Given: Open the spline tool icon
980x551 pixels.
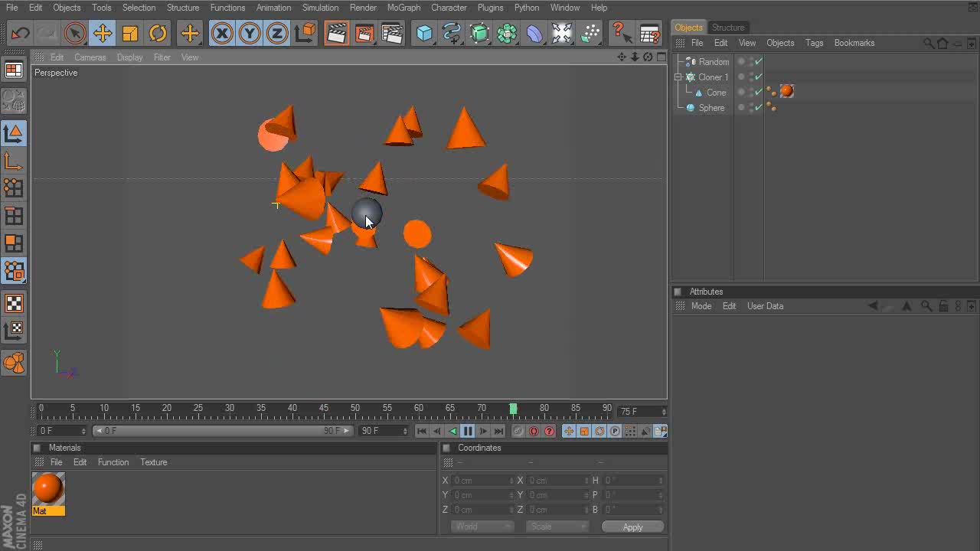Looking at the screenshot, I should tap(452, 34).
